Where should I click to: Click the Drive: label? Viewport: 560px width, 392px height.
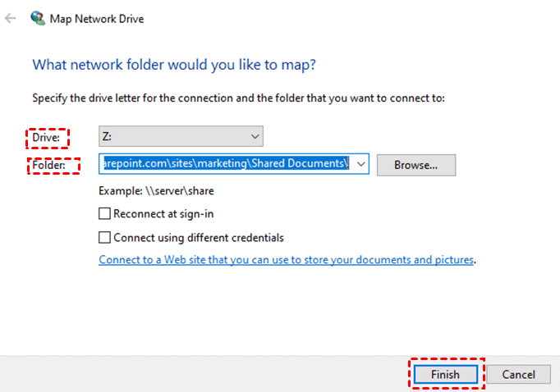[x=46, y=138]
